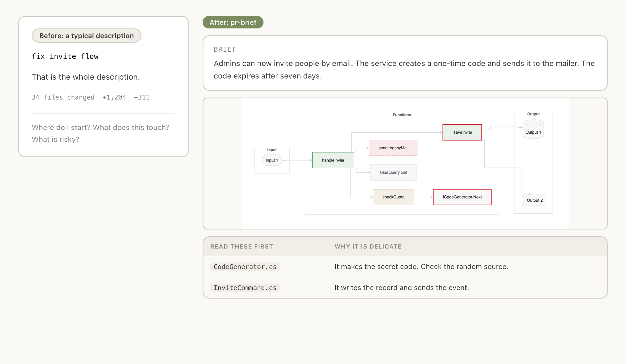Select the UserQuery.Get node
626x364 pixels.
tap(393, 172)
